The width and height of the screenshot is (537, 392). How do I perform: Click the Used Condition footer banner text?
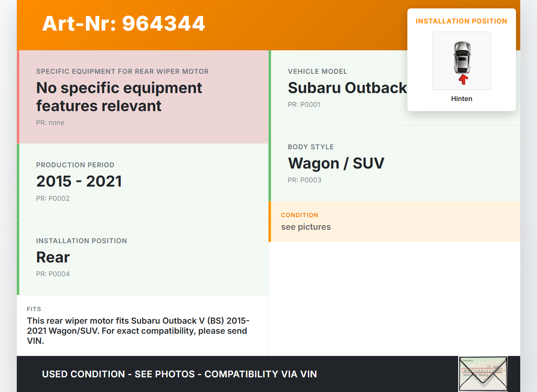(x=179, y=374)
